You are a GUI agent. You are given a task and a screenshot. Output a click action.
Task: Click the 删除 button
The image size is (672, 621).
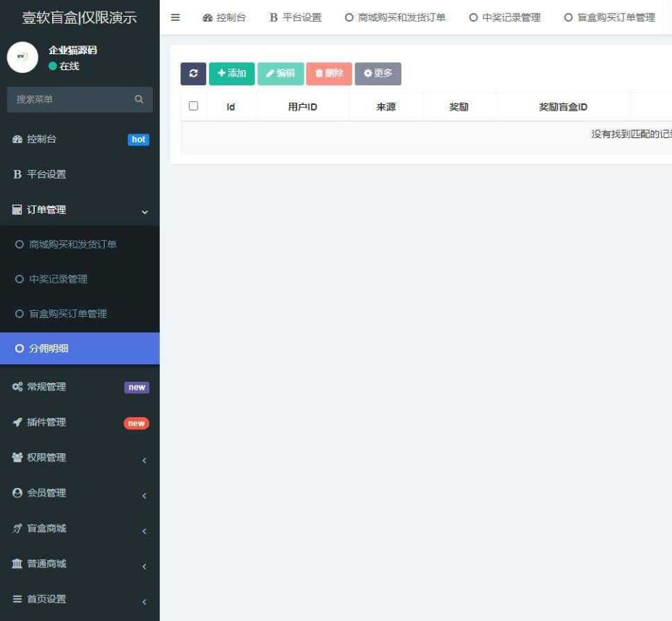point(328,72)
